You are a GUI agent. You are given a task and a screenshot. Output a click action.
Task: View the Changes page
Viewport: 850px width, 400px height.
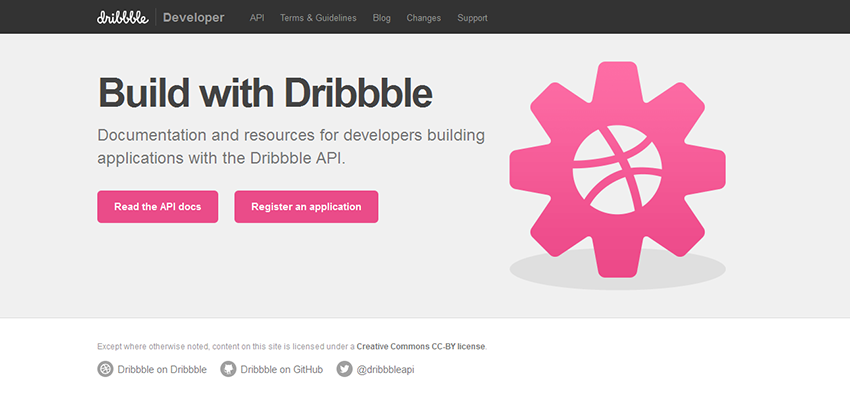[424, 18]
